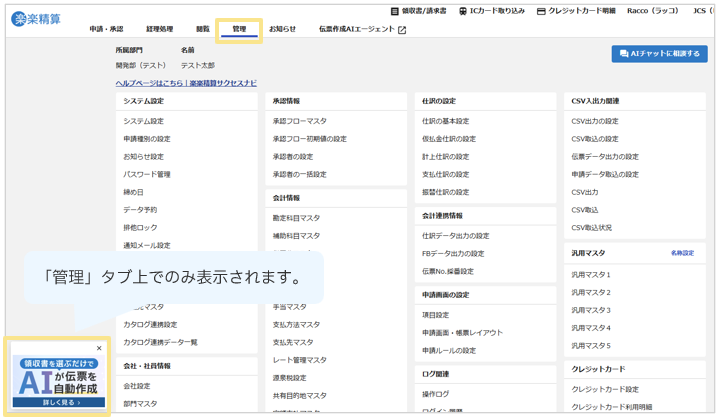720x418 pixels.
Task: Open 申請ルールの設定
Action: (449, 351)
